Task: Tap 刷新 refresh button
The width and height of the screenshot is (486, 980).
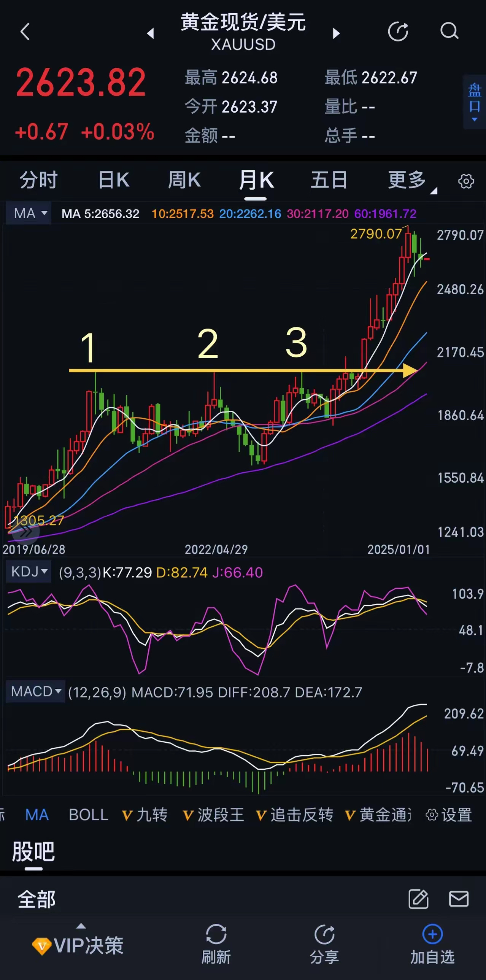Action: (x=216, y=945)
